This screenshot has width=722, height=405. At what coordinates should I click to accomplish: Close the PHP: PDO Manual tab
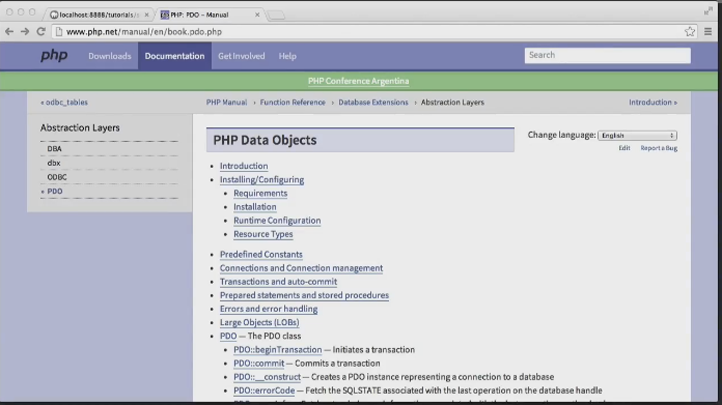point(257,15)
